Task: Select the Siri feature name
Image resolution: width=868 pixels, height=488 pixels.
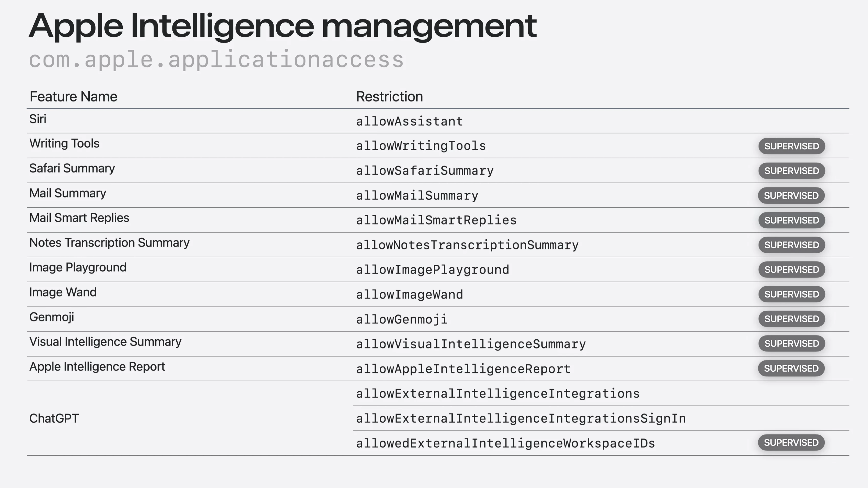Action: (38, 119)
